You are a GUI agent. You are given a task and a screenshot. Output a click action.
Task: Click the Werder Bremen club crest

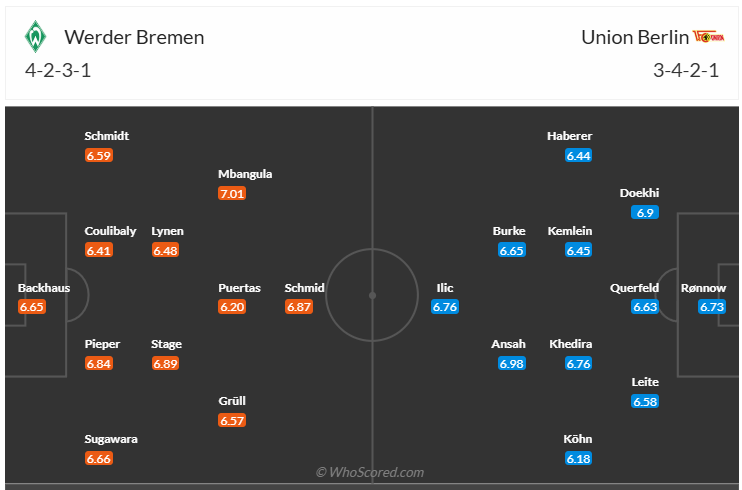coord(37,37)
